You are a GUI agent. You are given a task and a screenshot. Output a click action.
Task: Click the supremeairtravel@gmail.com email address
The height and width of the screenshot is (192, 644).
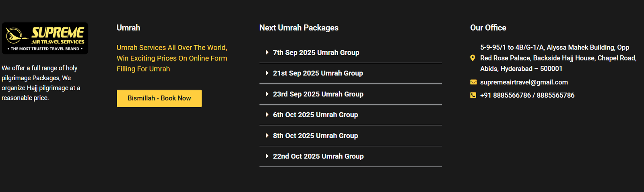click(x=524, y=82)
